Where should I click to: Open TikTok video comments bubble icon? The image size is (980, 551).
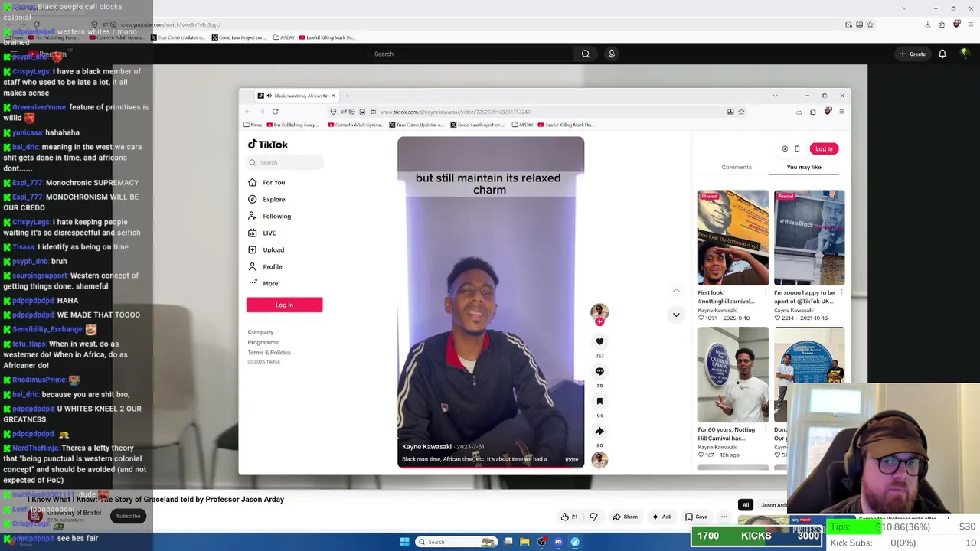click(599, 371)
